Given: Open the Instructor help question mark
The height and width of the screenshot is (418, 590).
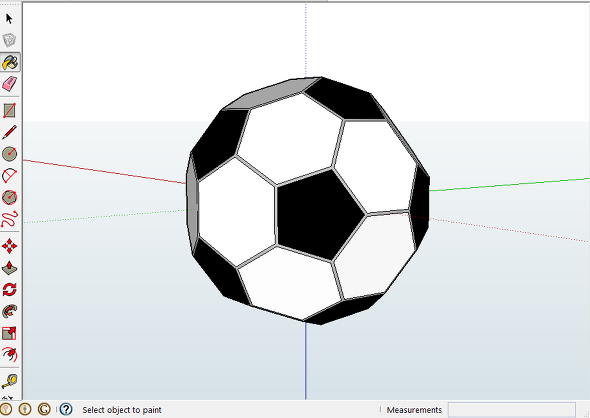Looking at the screenshot, I should point(66,409).
